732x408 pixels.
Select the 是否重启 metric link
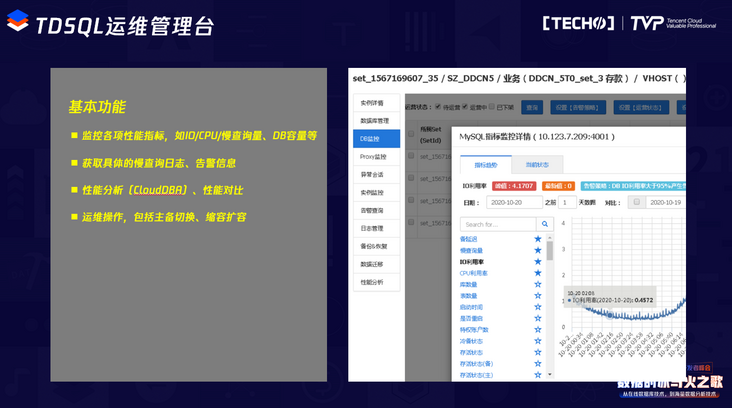(471, 318)
